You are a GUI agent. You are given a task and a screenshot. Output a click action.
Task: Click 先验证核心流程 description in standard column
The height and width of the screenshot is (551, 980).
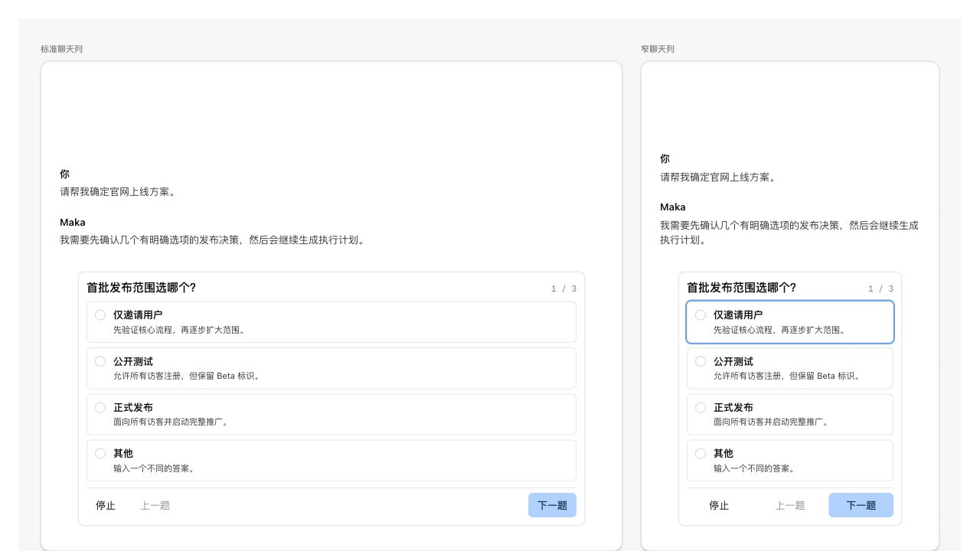point(179,330)
